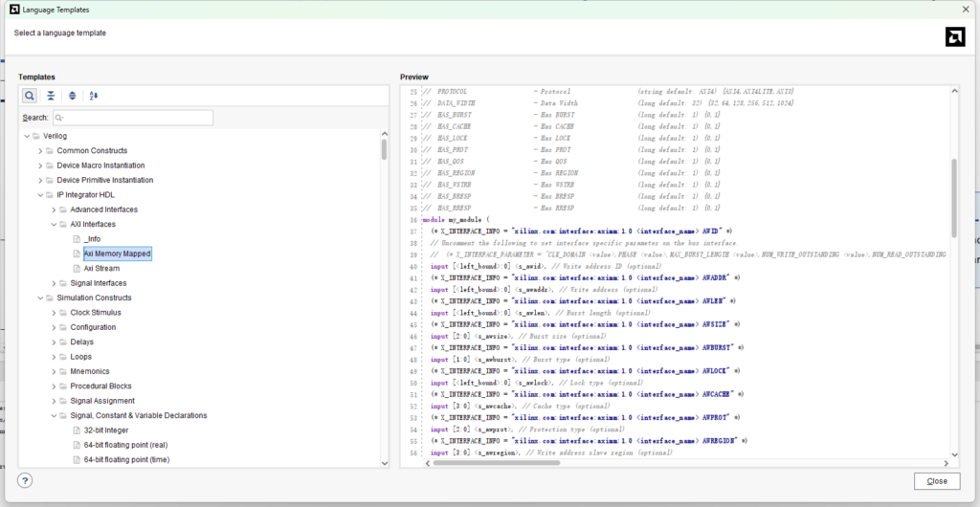Click Templates tree scroll down arrow
The image size is (980, 507).
pyautogui.click(x=385, y=463)
